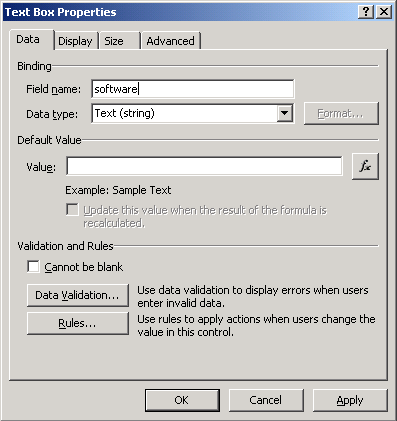This screenshot has height=421, width=397.
Task: Click the Field name: label
Action: click(x=53, y=89)
